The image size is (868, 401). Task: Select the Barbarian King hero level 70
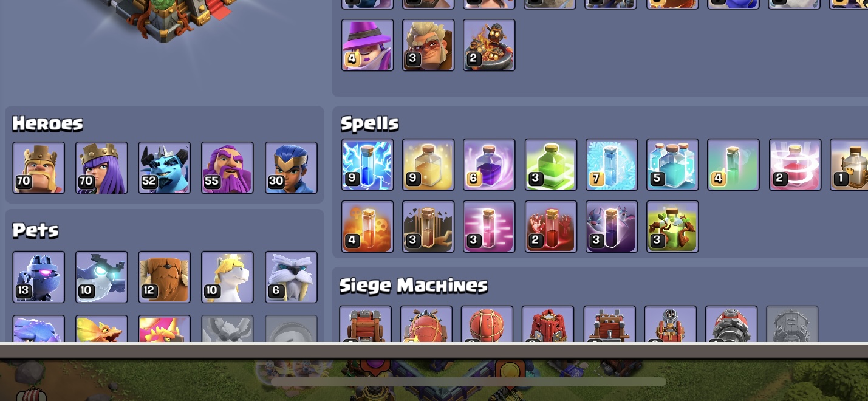(39, 168)
